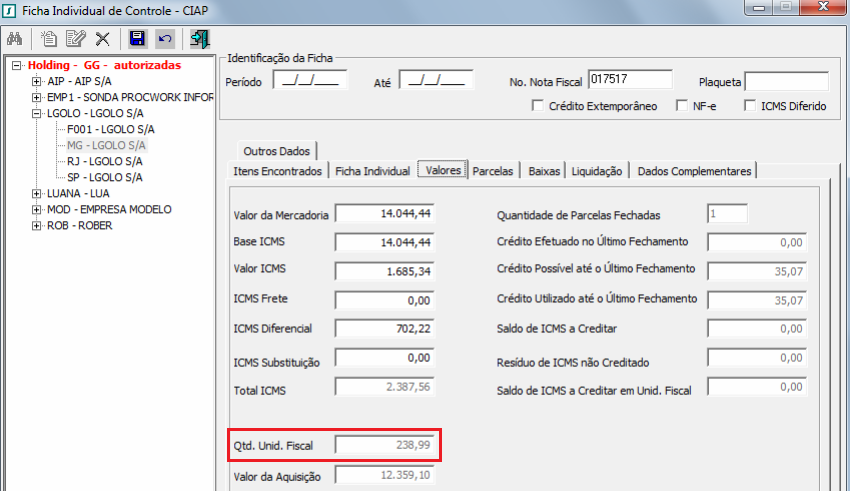Click the exit door toolbar icon
Screen dimensions: 850x491
(x=200, y=39)
